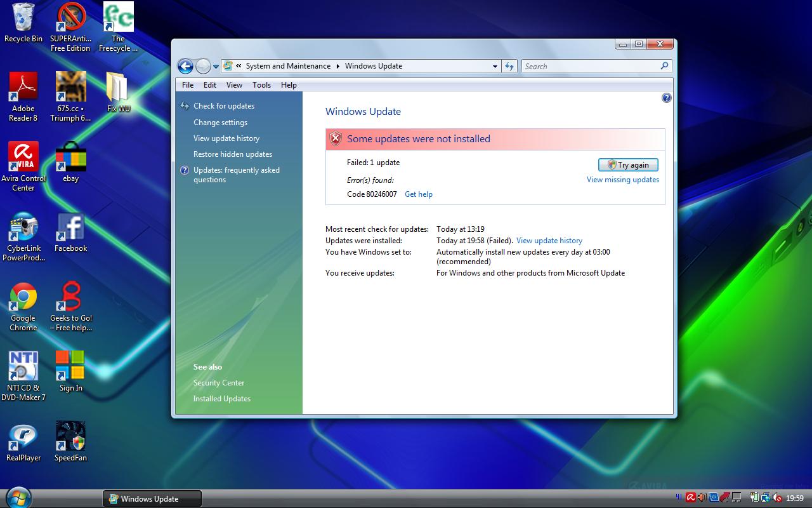Viewport: 812px width, 508px height.
Task: Click the error Code 80246007 text
Action: (x=372, y=194)
